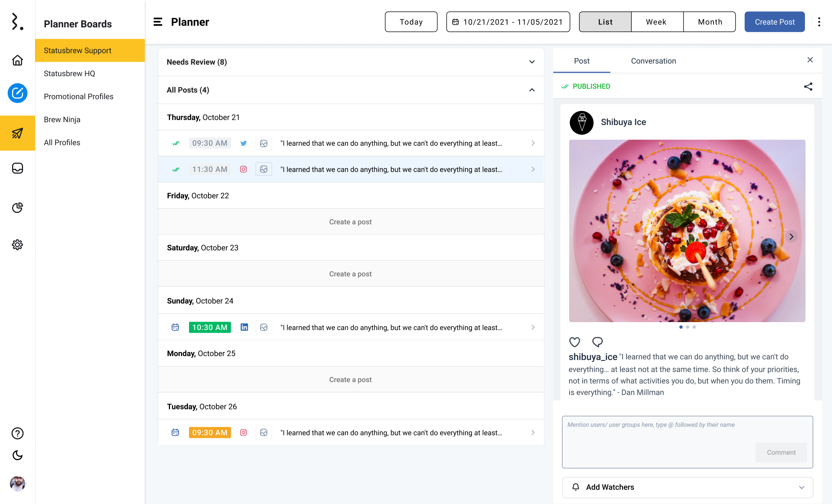Collapse the All Posts section
This screenshot has height=504, width=832.
click(532, 90)
